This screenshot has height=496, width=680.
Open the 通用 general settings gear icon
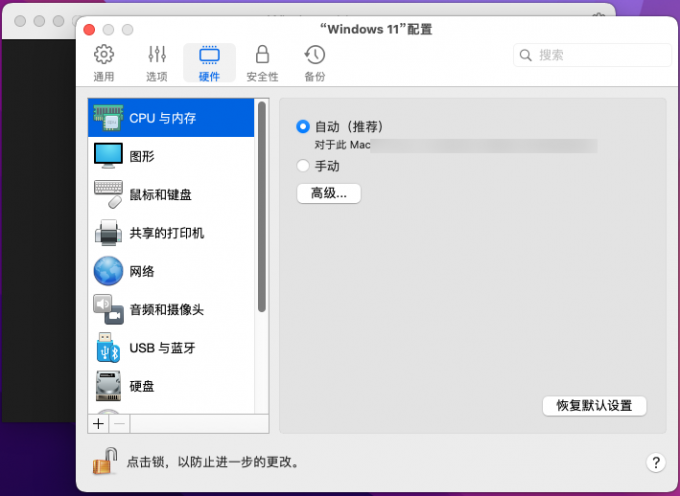[104, 54]
